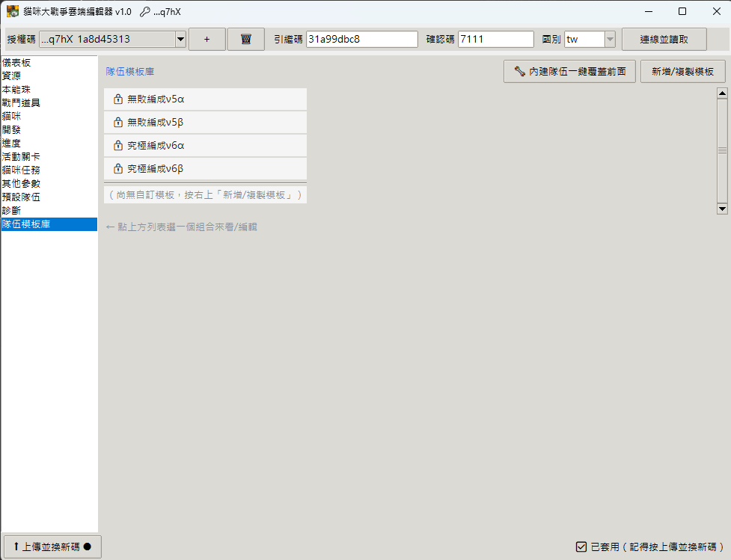Open the 儀表板 sidebar item

point(49,62)
